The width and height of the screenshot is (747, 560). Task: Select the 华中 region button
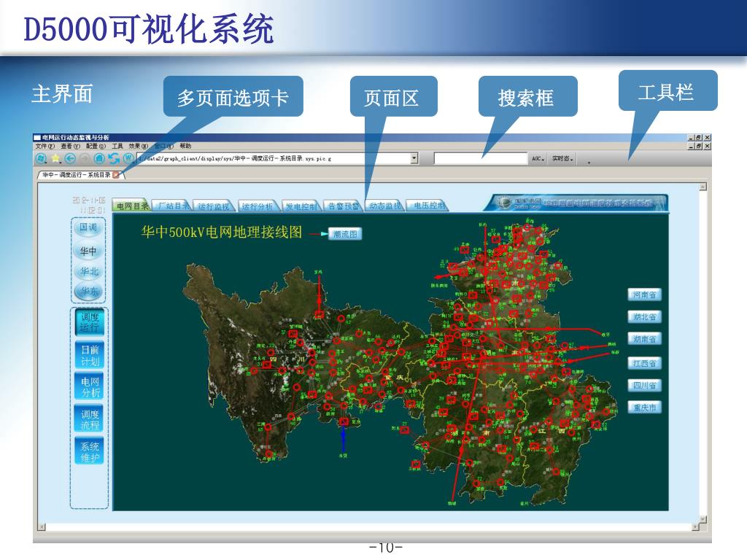coord(88,251)
